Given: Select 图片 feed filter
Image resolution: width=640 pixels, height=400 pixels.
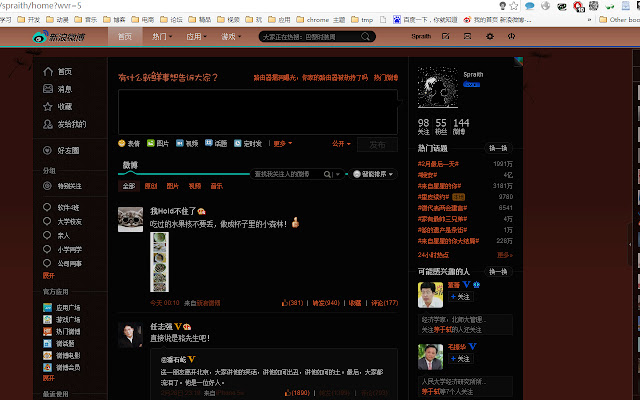Looking at the screenshot, I should [173, 186].
